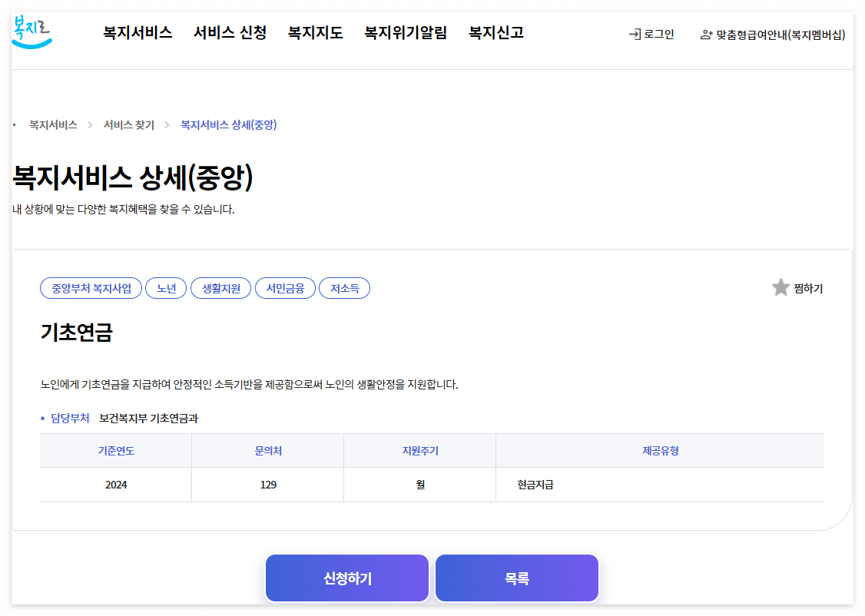This screenshot has height=616, width=865.
Task: Click the 2024 table cell
Action: point(116,485)
